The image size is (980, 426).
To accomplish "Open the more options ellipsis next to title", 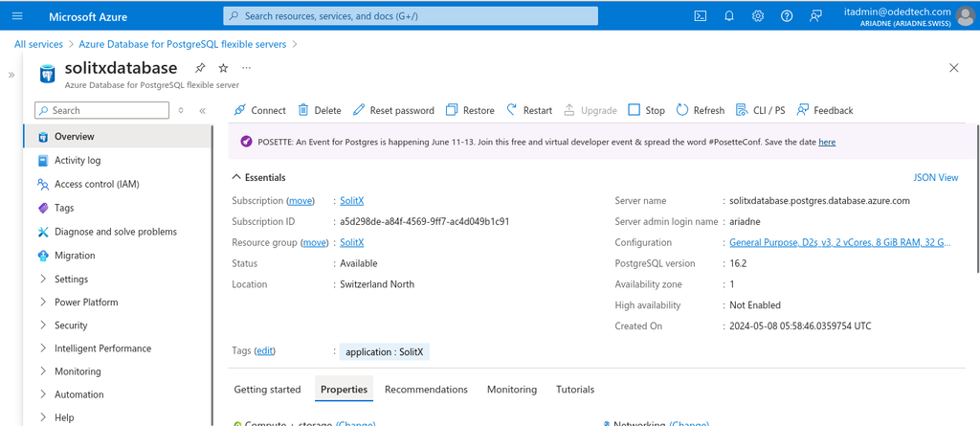I will [246, 68].
